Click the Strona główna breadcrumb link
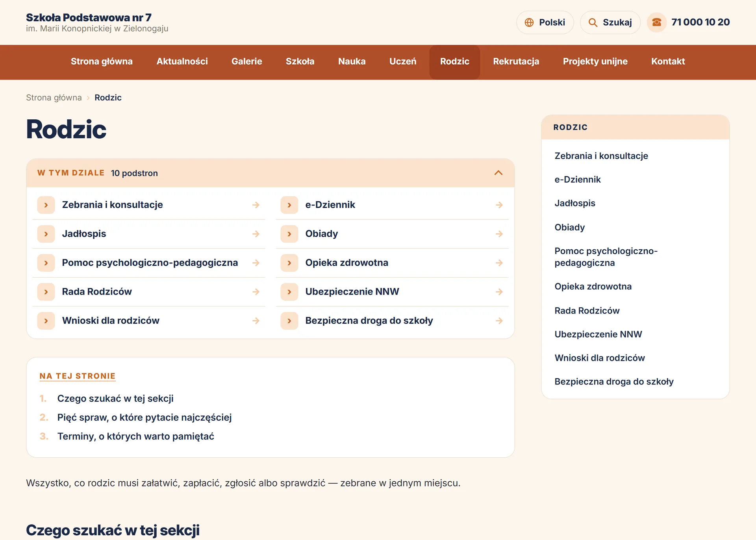Viewport: 756px width, 540px height. pyautogui.click(x=54, y=98)
